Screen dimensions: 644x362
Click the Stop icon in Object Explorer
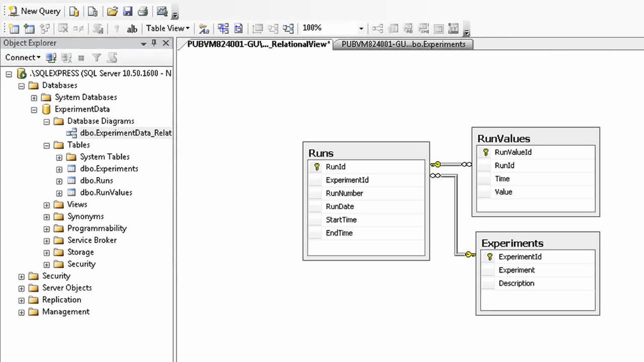click(x=82, y=57)
